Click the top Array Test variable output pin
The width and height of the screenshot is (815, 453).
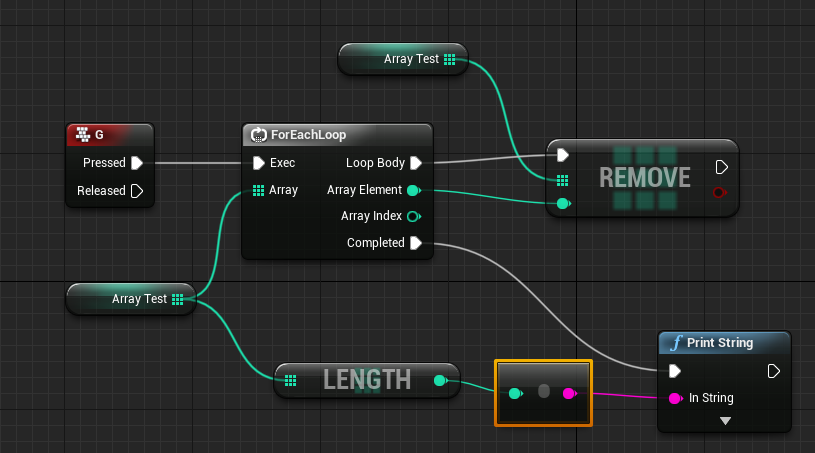pos(450,60)
